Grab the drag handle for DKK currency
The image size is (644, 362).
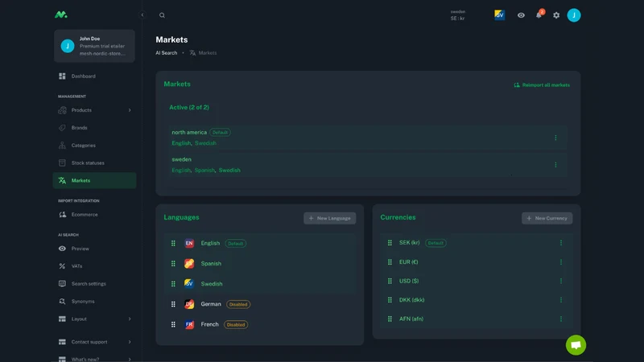point(390,300)
